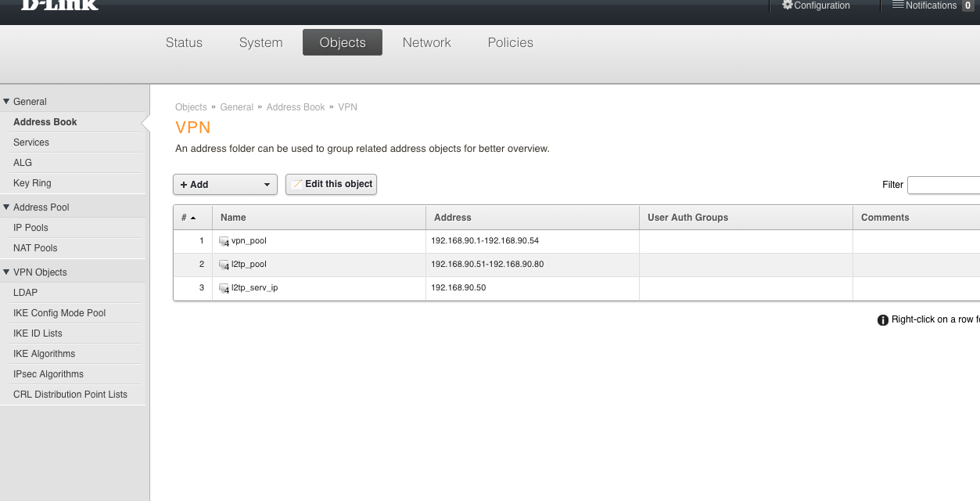Click address 192.168.90.51-192.168.90.80
Screen dimensions: 980x501
(487, 264)
